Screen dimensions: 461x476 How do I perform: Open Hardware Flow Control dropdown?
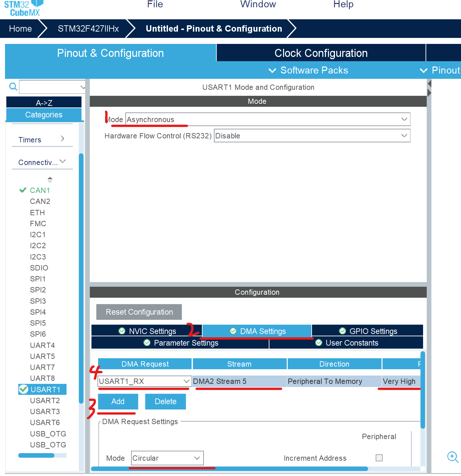(x=312, y=136)
